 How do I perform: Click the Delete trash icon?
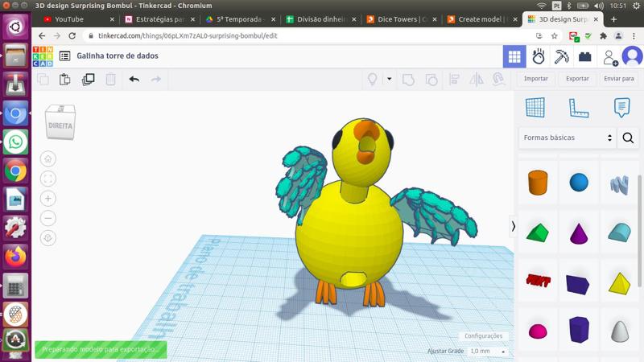point(110,79)
